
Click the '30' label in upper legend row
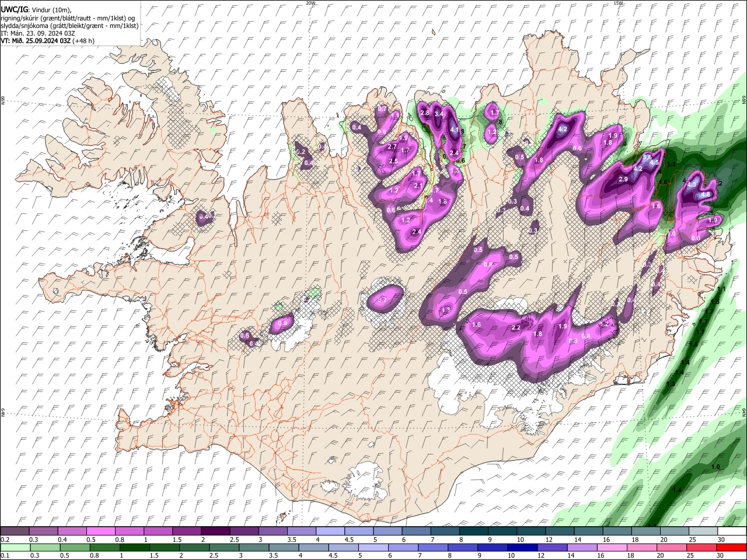721,540
